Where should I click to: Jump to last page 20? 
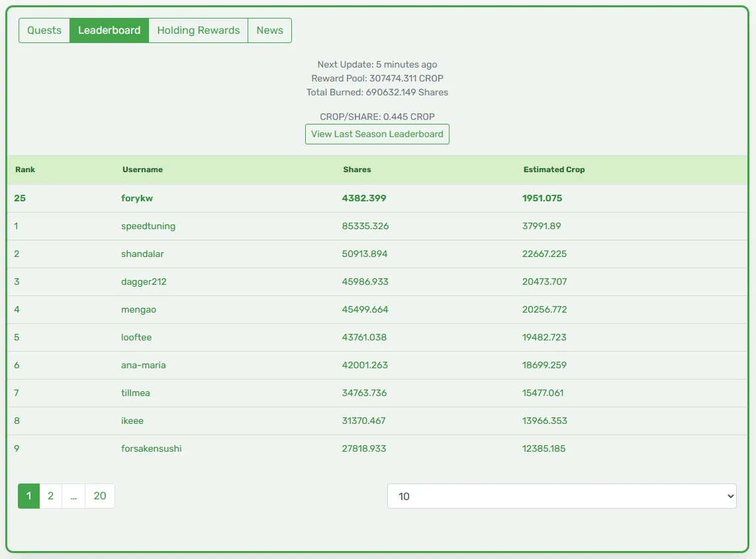click(x=100, y=496)
